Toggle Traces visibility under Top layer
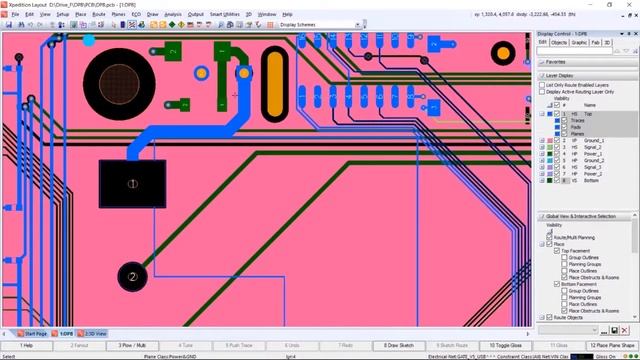Viewport: 640px width, 360px height. [564, 120]
